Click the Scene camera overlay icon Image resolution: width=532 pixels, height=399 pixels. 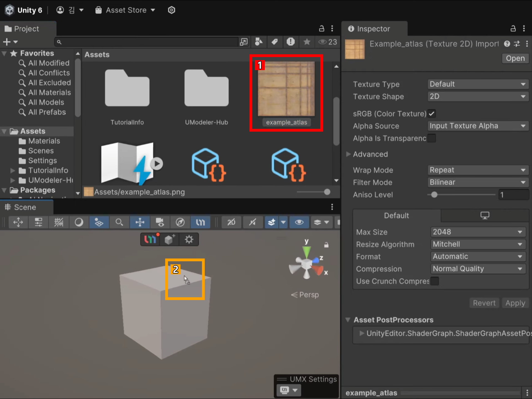(x=160, y=222)
